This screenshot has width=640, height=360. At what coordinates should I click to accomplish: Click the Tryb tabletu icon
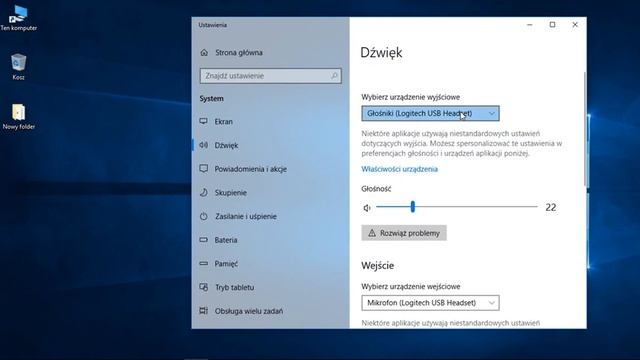(203, 287)
